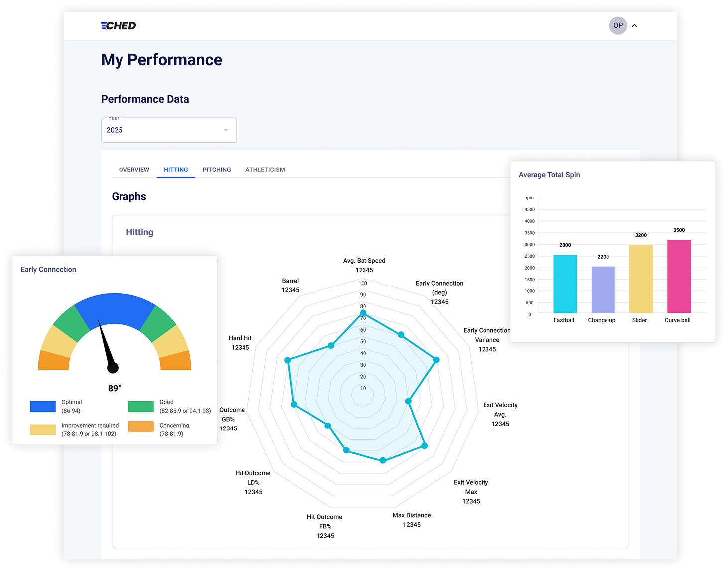
Task: Select the yellow Slider bar
Action: pos(640,279)
